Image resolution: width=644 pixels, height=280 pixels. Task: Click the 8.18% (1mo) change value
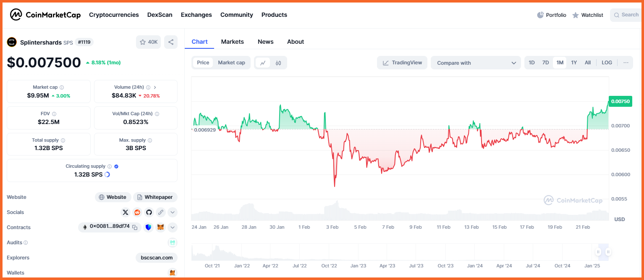[103, 63]
